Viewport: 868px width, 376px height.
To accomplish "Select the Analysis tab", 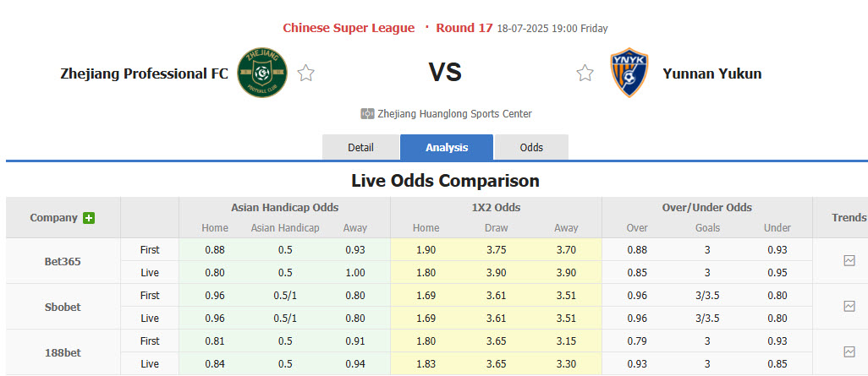I will coord(447,148).
